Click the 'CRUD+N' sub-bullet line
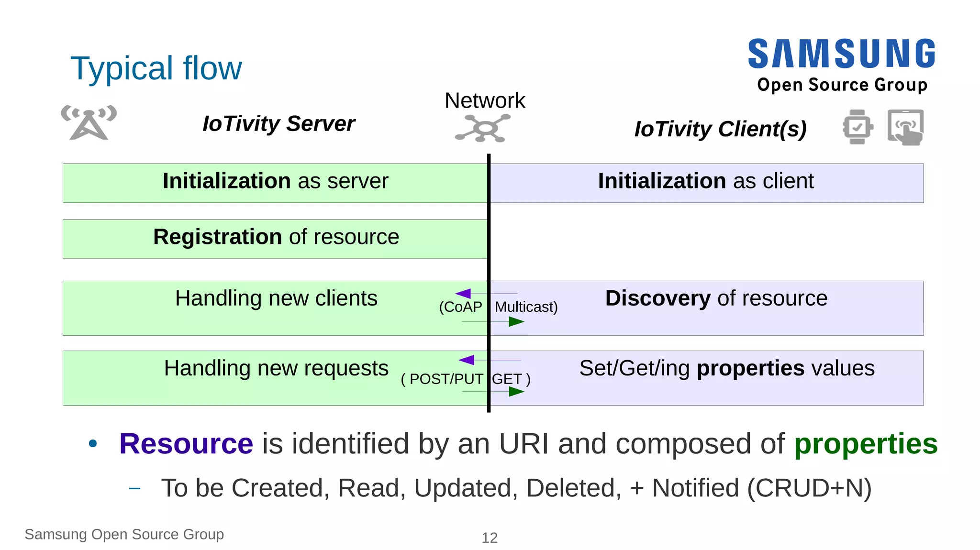The height and width of the screenshot is (550, 980). [x=516, y=488]
